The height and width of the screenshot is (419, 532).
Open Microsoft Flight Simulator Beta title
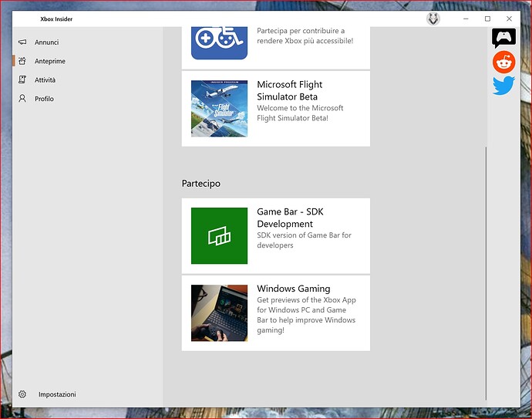[x=289, y=90]
